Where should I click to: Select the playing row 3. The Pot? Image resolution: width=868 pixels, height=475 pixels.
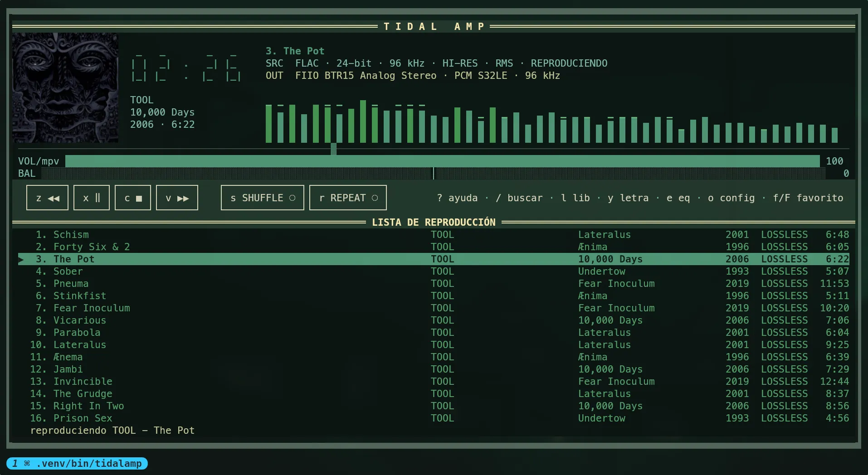pos(434,259)
